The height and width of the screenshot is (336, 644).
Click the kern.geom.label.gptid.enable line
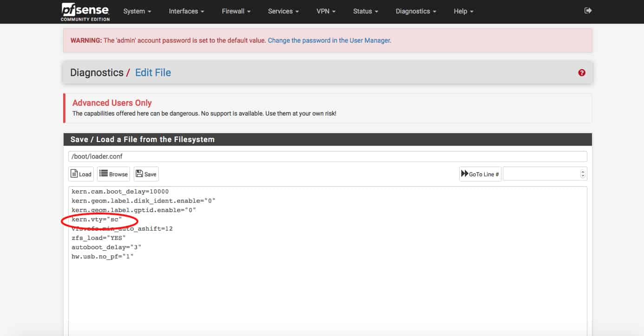coord(134,210)
